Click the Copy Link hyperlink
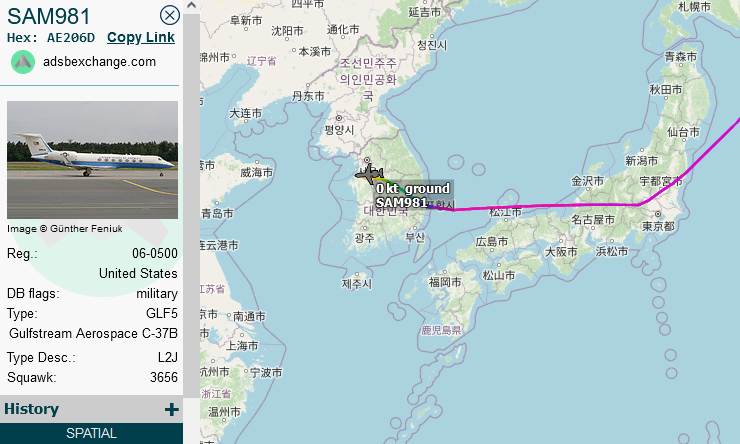The image size is (740, 444). tap(141, 37)
